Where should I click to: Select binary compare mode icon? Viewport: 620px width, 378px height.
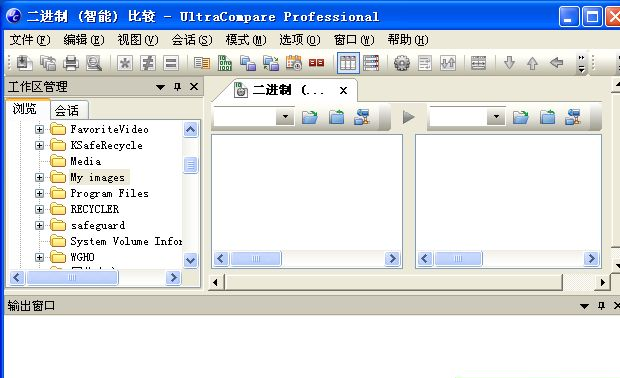point(225,63)
